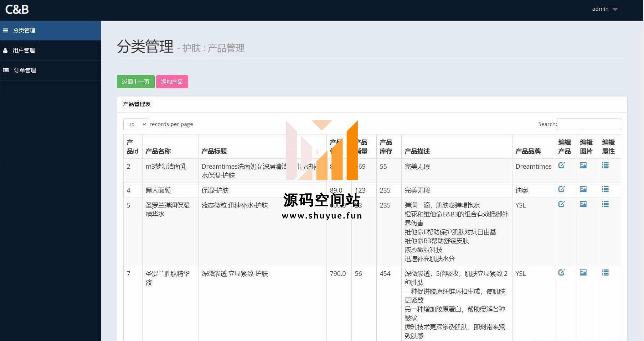Edit attributes of m3梦幻洁面乳 row
The height and width of the screenshot is (341, 644).
tap(605, 166)
